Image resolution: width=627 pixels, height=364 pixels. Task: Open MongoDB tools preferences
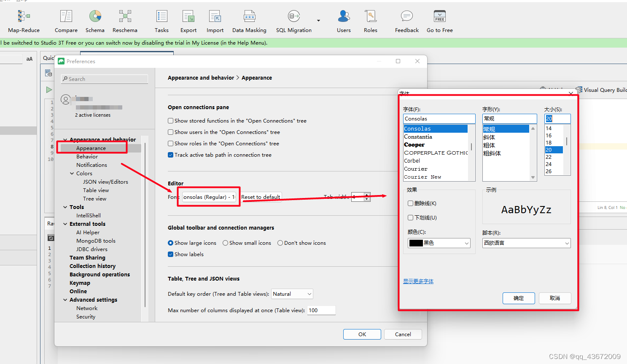pyautogui.click(x=96, y=241)
